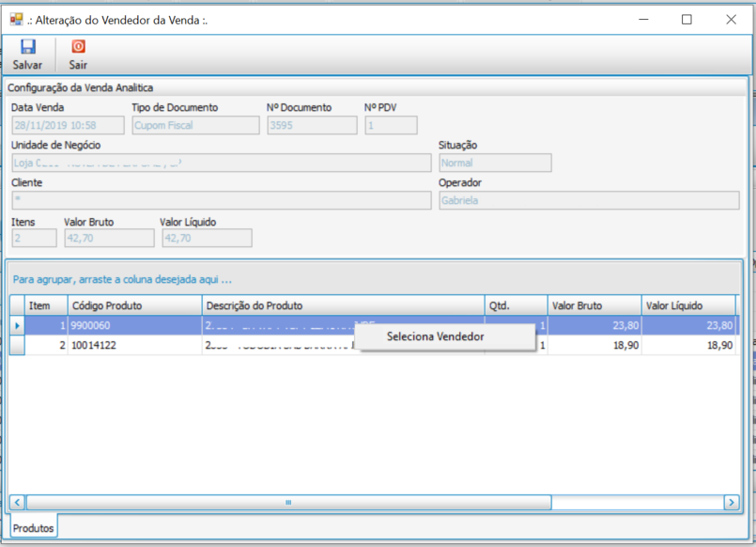Click the scroll right arrow of horizontal scrollbar

click(732, 502)
